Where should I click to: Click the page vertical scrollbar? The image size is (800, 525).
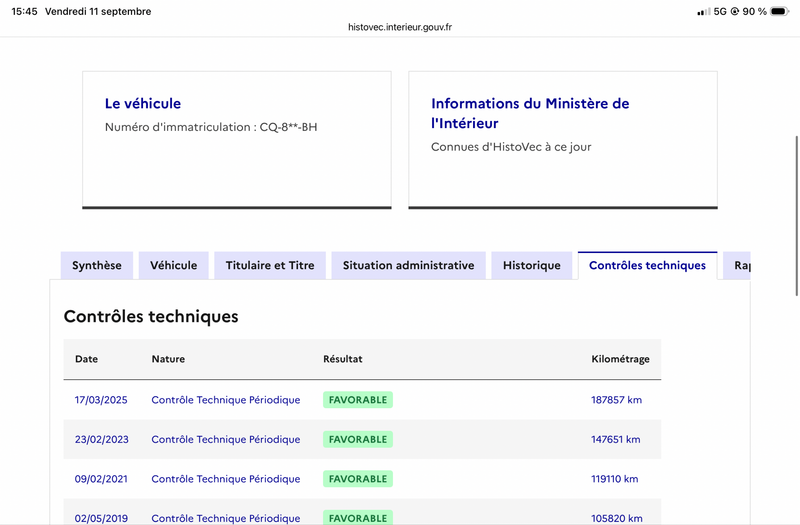pyautogui.click(x=796, y=216)
